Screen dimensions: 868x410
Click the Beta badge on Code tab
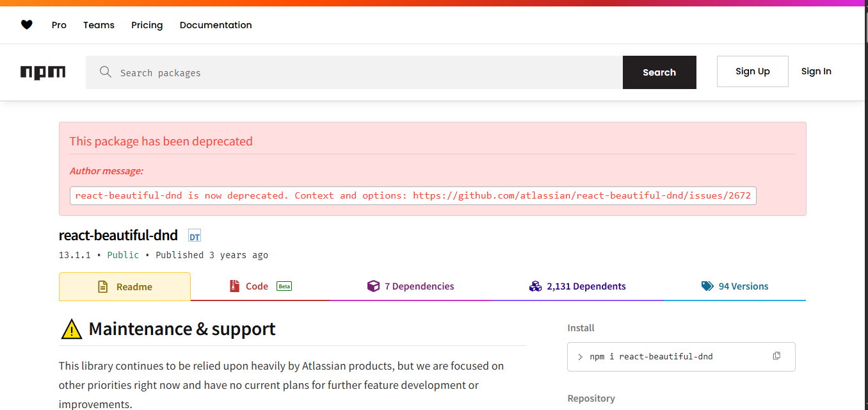click(x=284, y=286)
